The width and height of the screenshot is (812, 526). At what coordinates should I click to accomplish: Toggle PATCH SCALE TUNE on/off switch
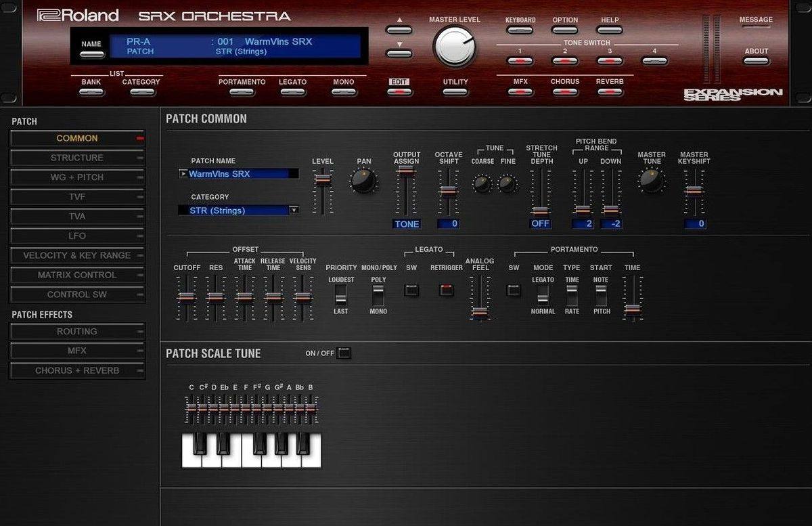click(344, 353)
